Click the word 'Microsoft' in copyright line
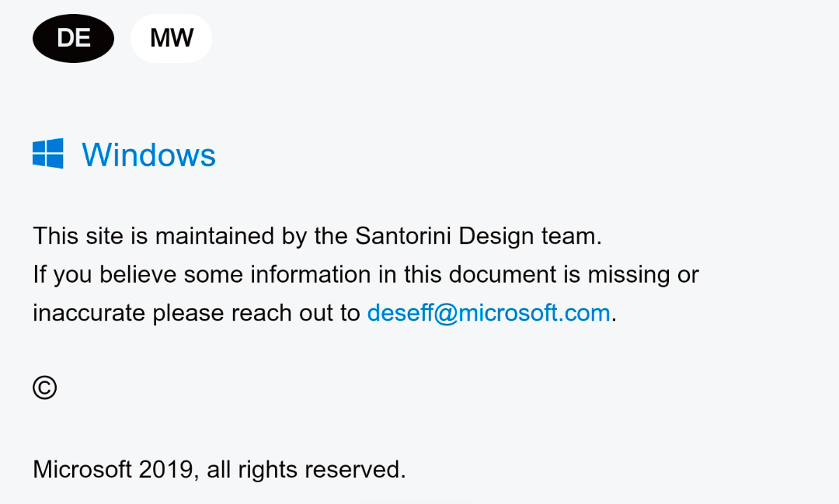This screenshot has width=839, height=504. click(82, 470)
